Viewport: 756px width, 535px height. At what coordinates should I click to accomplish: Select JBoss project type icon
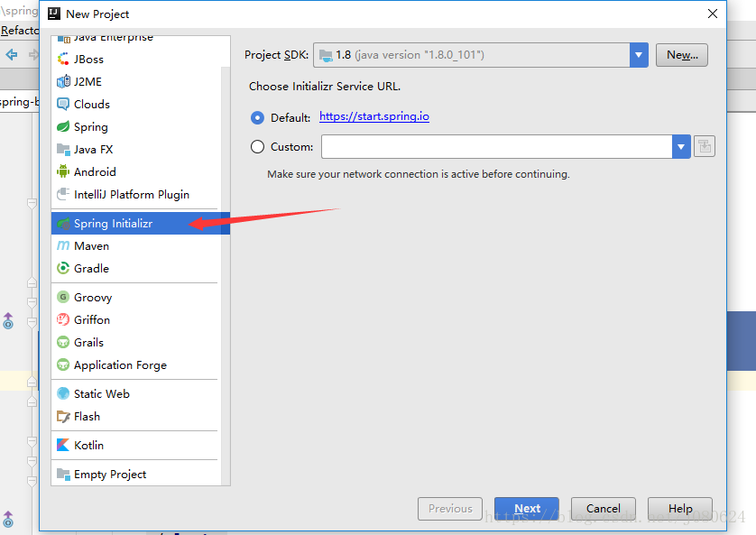[x=63, y=60]
